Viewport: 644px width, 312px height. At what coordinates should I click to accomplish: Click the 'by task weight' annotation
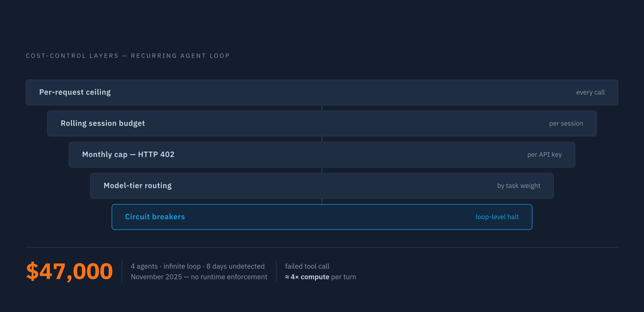[x=519, y=186]
